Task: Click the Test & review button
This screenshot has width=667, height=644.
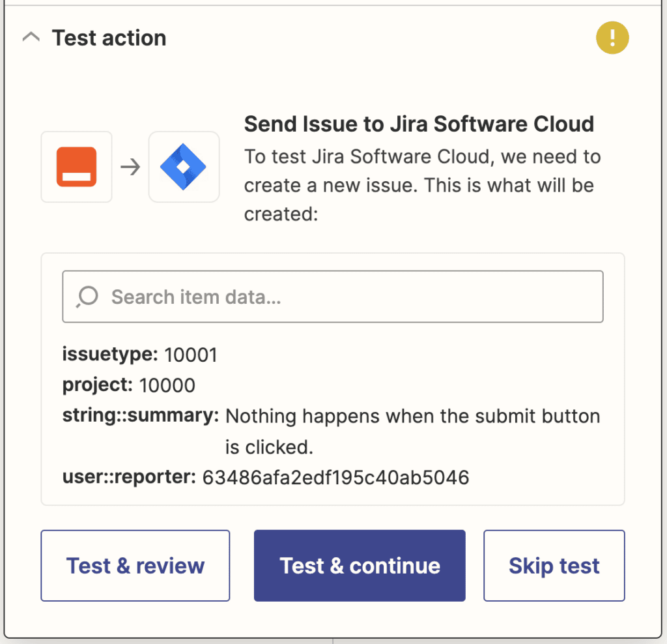Action: click(135, 565)
